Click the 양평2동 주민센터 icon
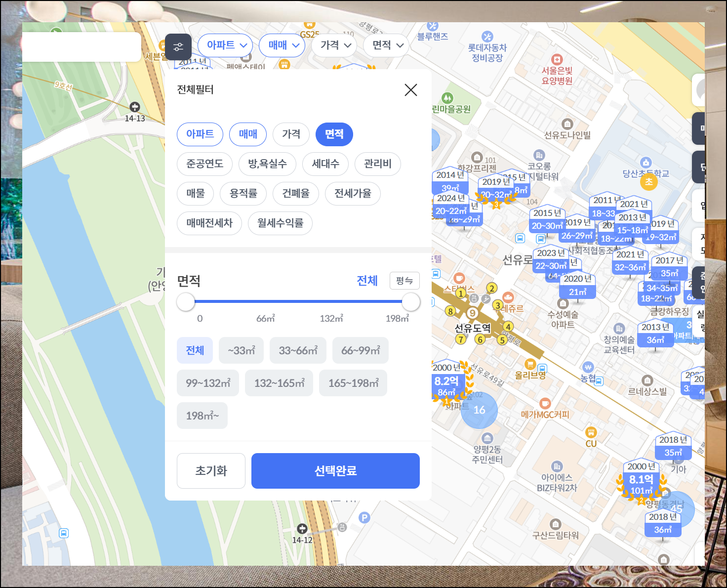The image size is (727, 588). pyautogui.click(x=487, y=438)
